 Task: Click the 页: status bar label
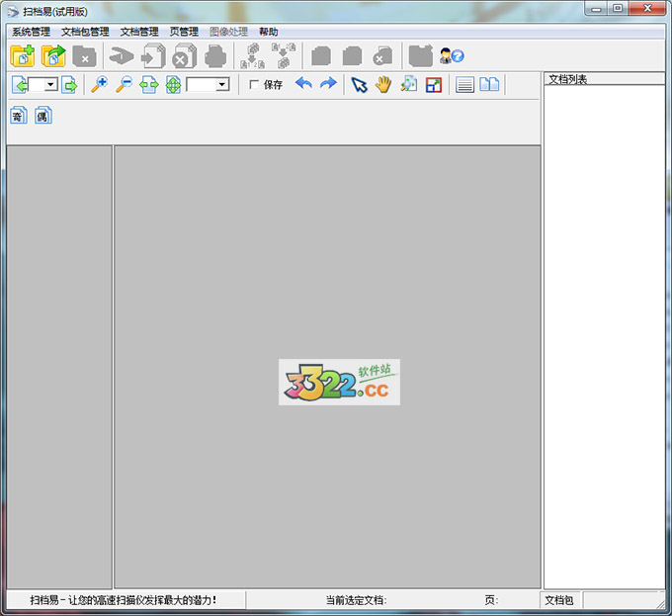pyautogui.click(x=491, y=600)
